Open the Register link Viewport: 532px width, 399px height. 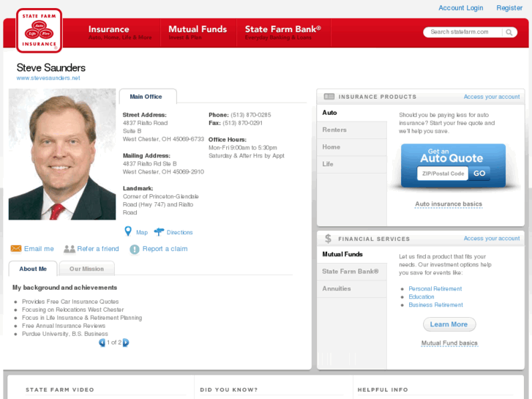pyautogui.click(x=509, y=8)
